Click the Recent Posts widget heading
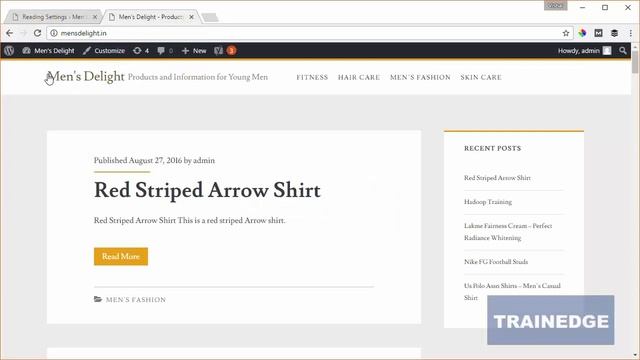Image resolution: width=640 pixels, height=360 pixels. click(x=493, y=148)
